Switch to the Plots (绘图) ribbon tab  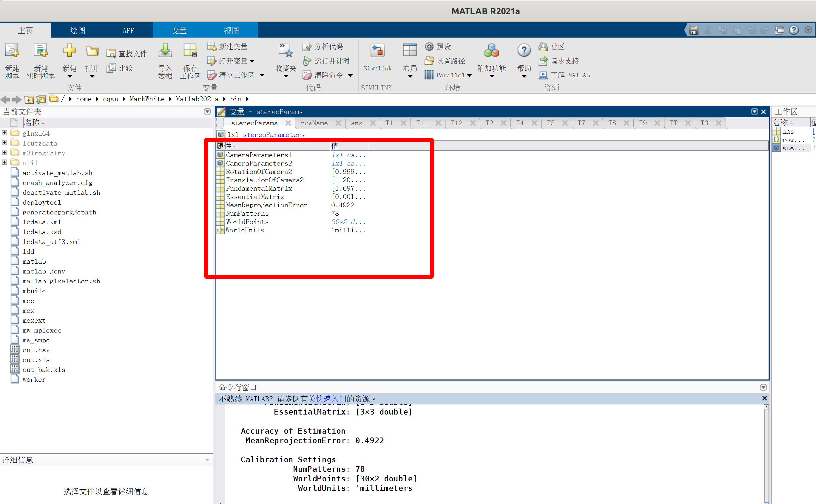77,30
